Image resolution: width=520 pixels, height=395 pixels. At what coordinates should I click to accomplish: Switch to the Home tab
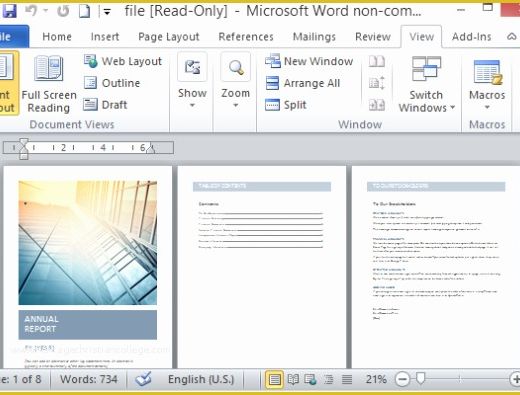point(57,36)
